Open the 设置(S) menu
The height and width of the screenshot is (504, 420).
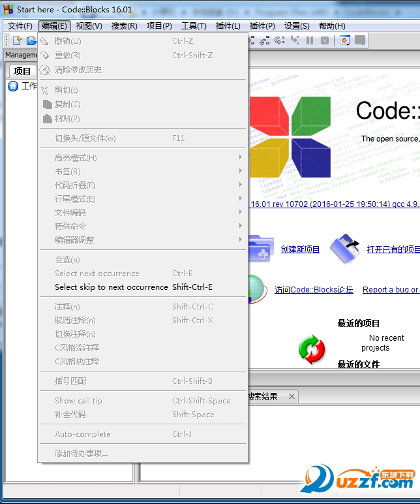click(297, 26)
